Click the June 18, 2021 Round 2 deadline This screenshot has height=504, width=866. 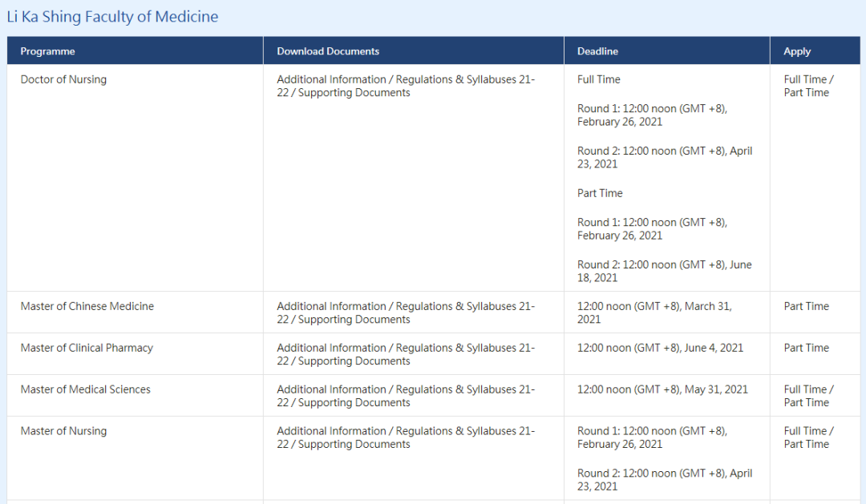pyautogui.click(x=665, y=271)
